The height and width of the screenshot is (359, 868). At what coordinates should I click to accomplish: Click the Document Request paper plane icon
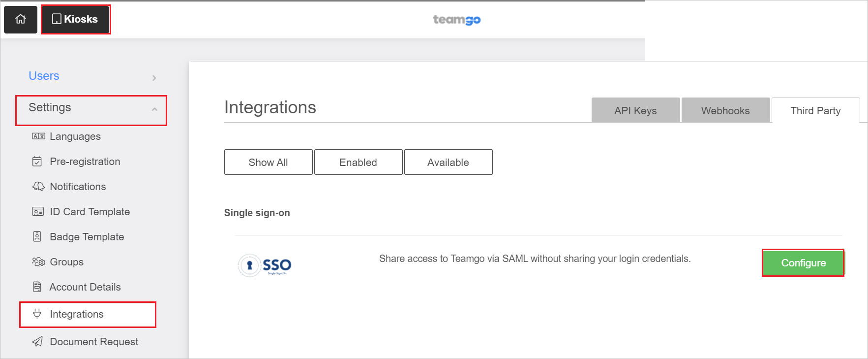(x=37, y=341)
